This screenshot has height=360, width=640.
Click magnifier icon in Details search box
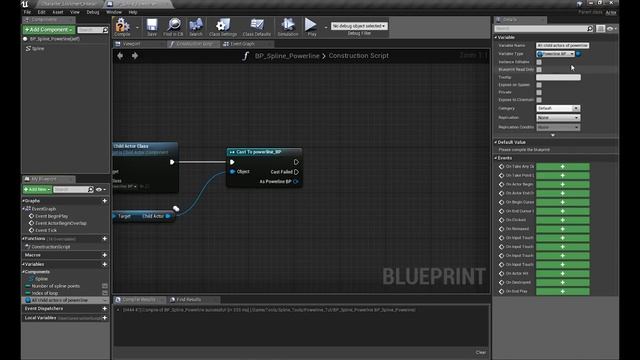(590, 29)
